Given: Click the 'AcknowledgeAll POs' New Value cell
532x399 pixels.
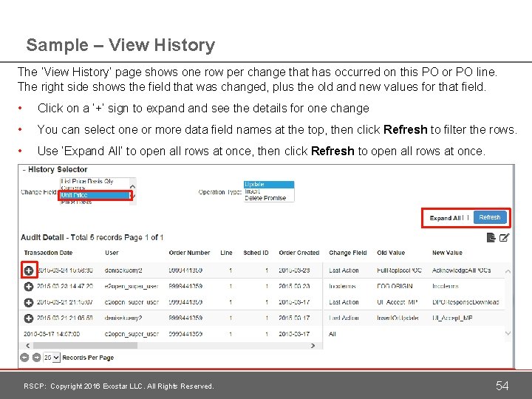Looking at the screenshot, I should click(461, 270).
